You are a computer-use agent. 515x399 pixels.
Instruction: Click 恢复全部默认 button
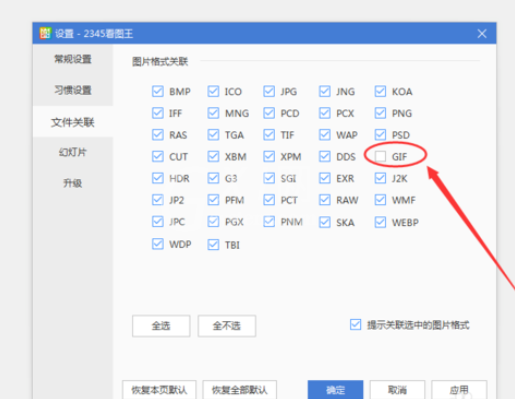240,390
